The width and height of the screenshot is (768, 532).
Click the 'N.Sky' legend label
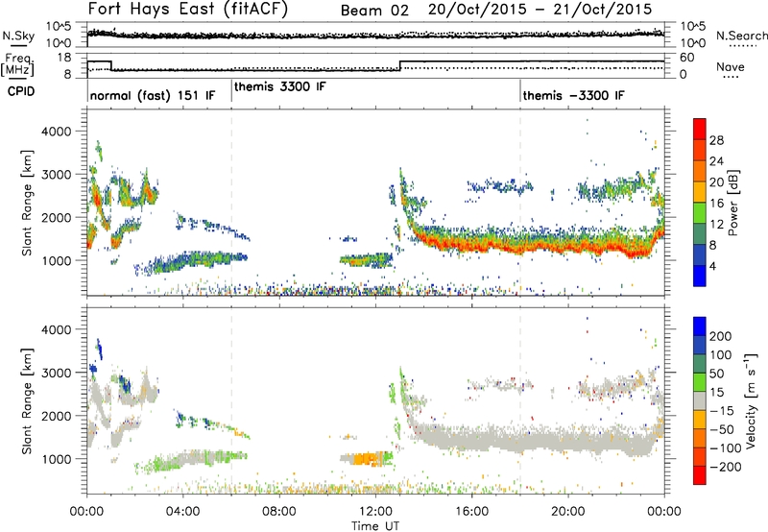tap(18, 36)
